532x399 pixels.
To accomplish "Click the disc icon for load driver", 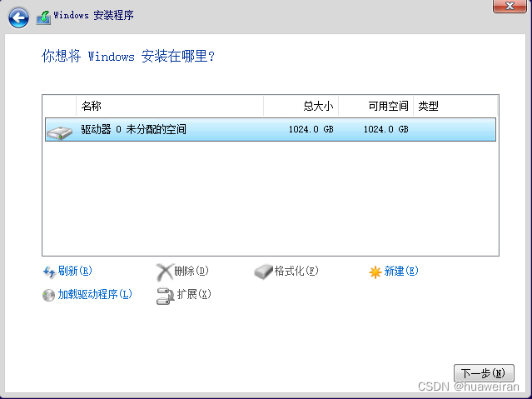I will 48,295.
